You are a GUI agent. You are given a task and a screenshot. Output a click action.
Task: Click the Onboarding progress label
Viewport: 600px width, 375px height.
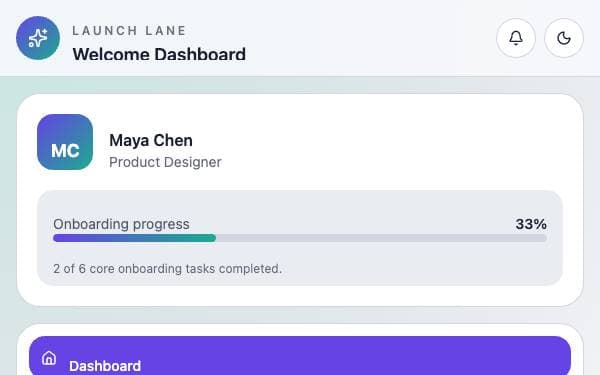[121, 224]
